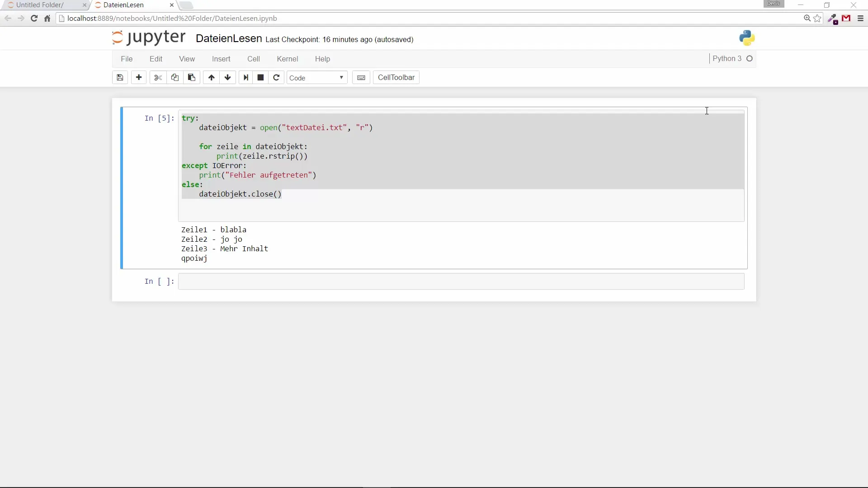Image resolution: width=868 pixels, height=488 pixels.
Task: Click the Jupyter logo
Action: coord(149,38)
